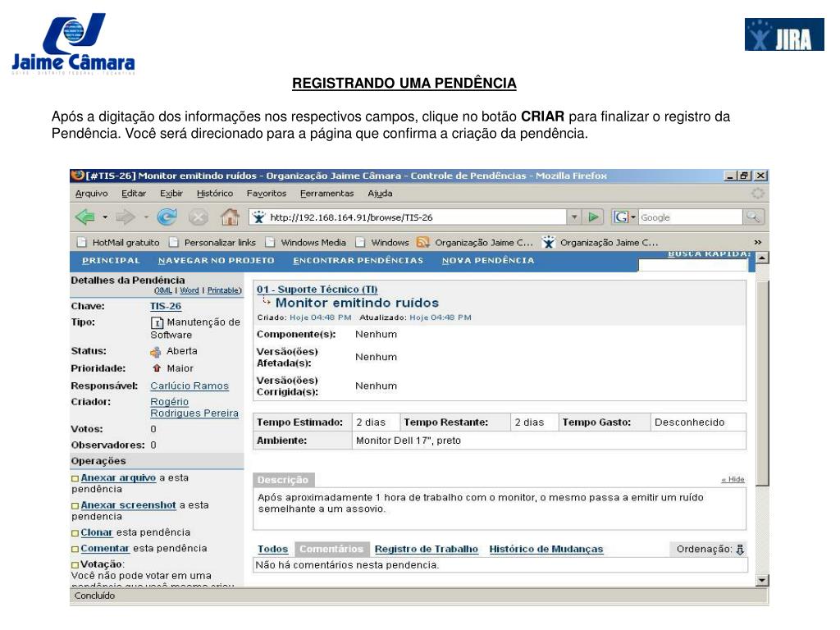Go to the Home page icon

pyautogui.click(x=230, y=217)
